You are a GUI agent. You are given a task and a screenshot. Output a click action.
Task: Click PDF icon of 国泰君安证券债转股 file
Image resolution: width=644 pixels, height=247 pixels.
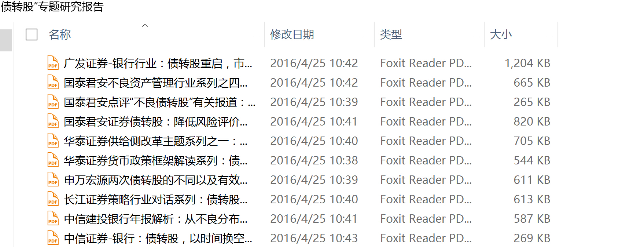pos(53,121)
